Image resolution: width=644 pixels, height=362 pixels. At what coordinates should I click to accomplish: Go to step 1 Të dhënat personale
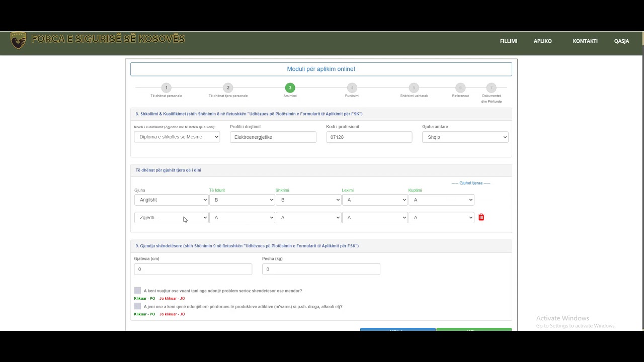tap(166, 87)
